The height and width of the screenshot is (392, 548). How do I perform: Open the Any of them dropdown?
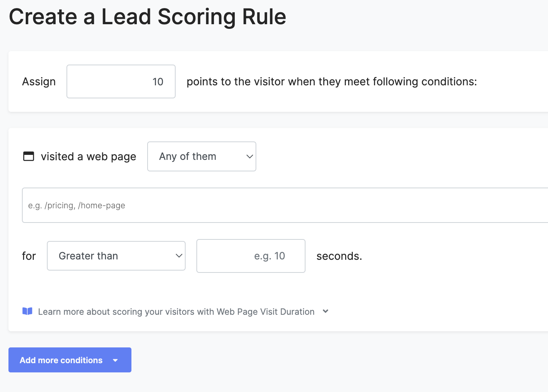pyautogui.click(x=202, y=156)
